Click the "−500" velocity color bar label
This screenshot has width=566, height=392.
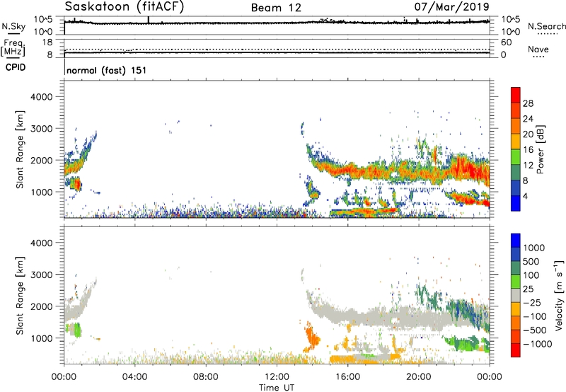click(535, 330)
